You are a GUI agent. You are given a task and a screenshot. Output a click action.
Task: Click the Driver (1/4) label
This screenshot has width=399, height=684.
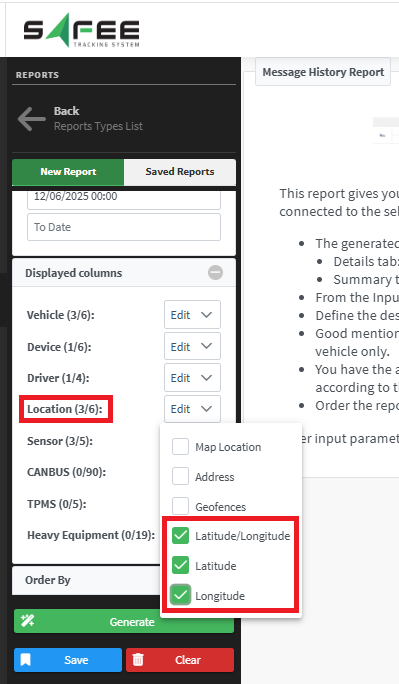click(x=58, y=378)
